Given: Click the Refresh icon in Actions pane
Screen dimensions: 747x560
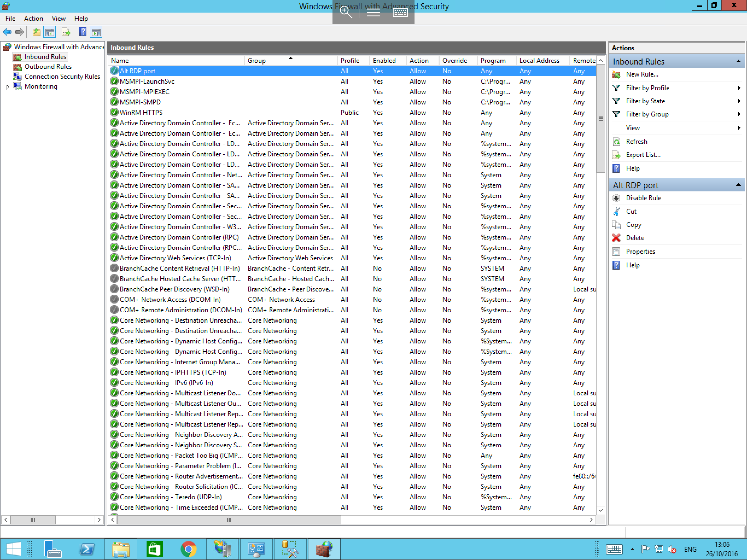Looking at the screenshot, I should [616, 142].
